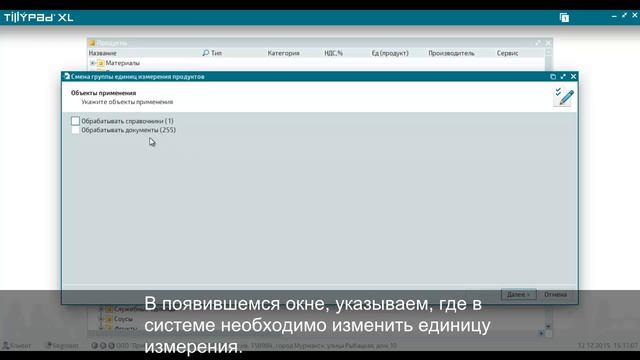Click the 'Отмена' button
Viewport: 640px width, 360px height.
[556, 294]
